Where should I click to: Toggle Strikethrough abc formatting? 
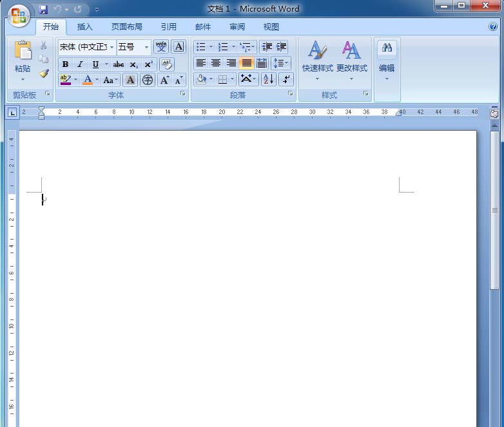119,64
